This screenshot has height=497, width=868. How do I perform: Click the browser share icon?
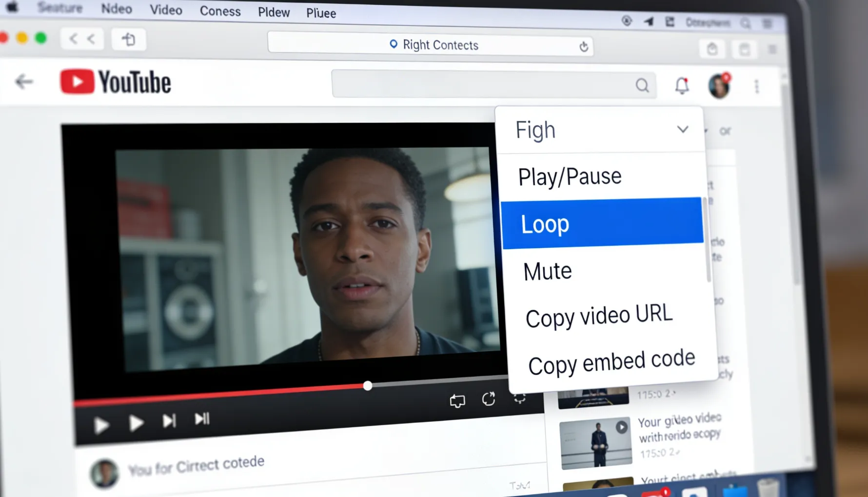click(x=712, y=49)
